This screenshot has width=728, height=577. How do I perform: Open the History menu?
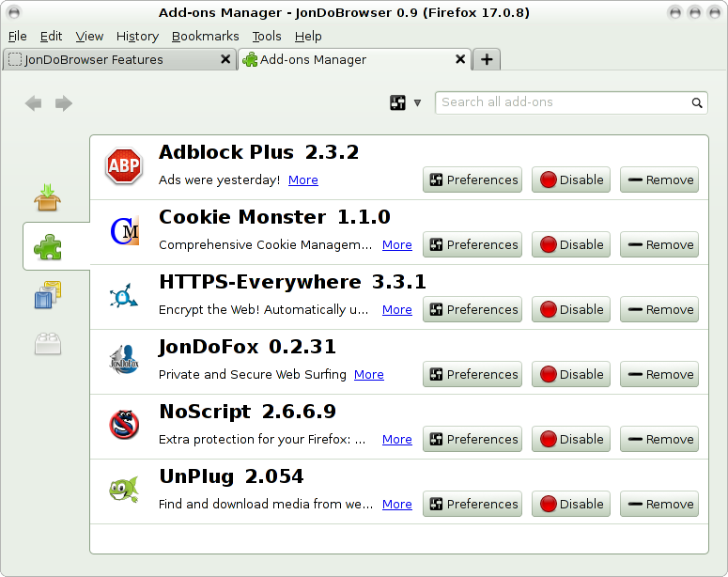pyautogui.click(x=137, y=37)
